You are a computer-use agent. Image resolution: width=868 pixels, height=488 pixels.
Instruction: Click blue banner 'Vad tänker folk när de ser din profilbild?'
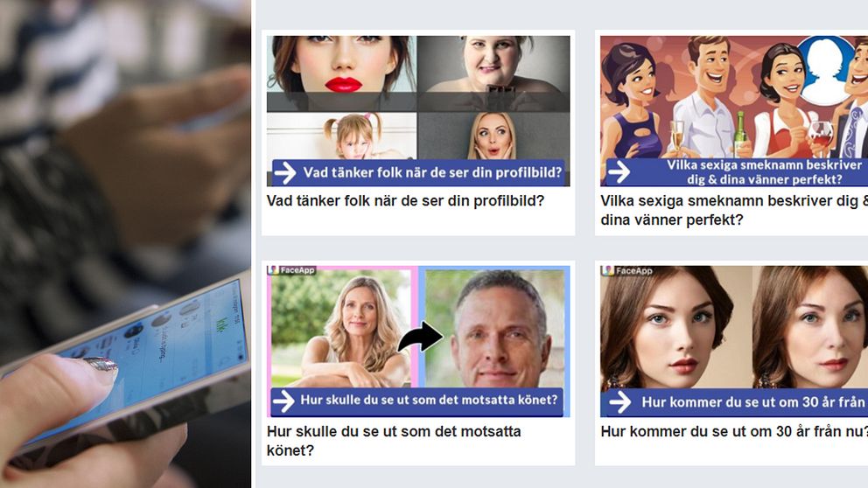point(418,172)
